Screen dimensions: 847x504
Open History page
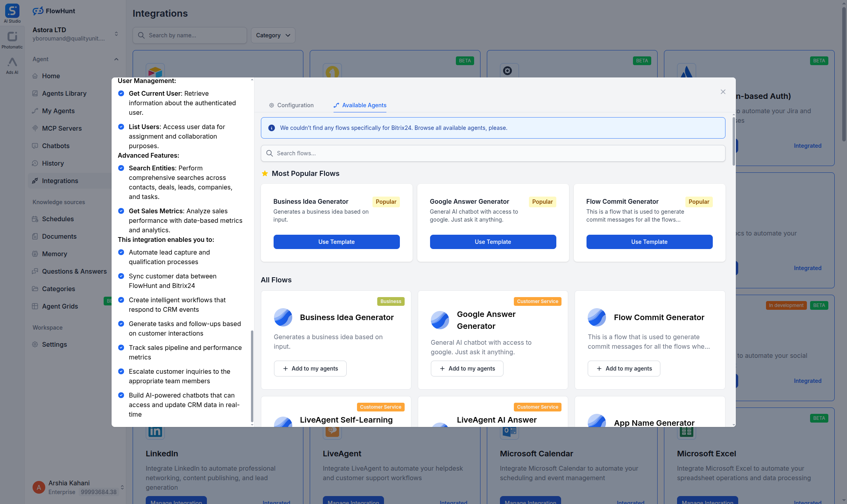(x=53, y=163)
